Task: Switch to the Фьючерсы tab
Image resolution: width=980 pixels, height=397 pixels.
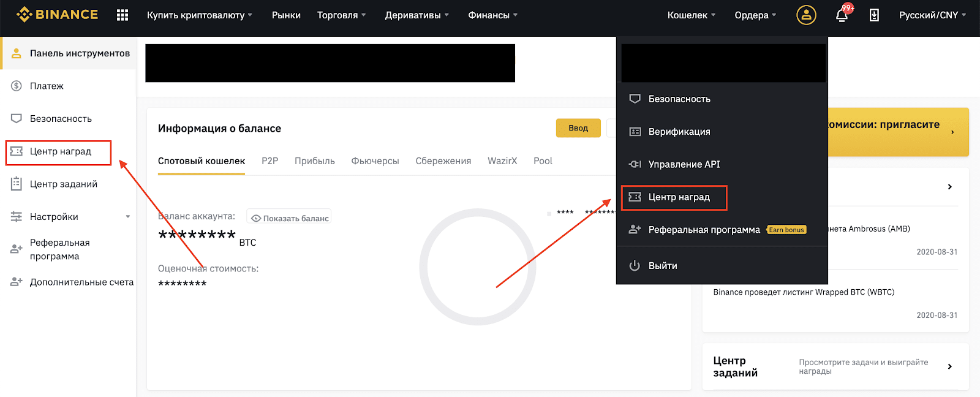Action: [x=375, y=161]
